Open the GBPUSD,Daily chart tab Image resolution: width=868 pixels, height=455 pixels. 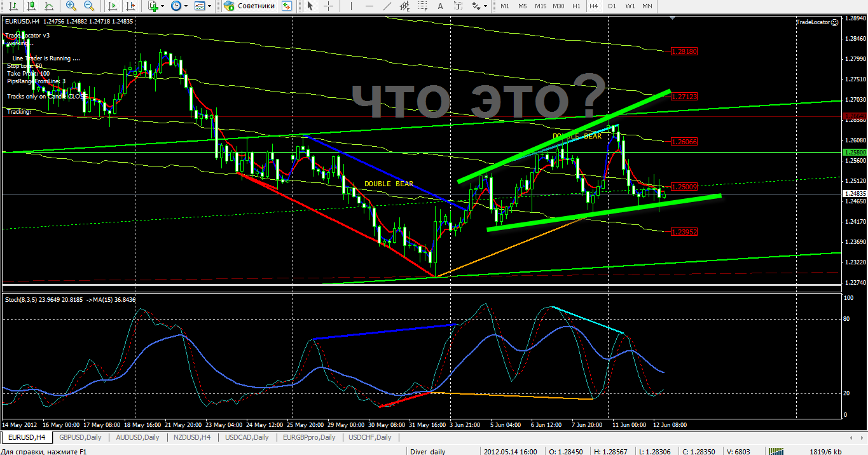80,437
